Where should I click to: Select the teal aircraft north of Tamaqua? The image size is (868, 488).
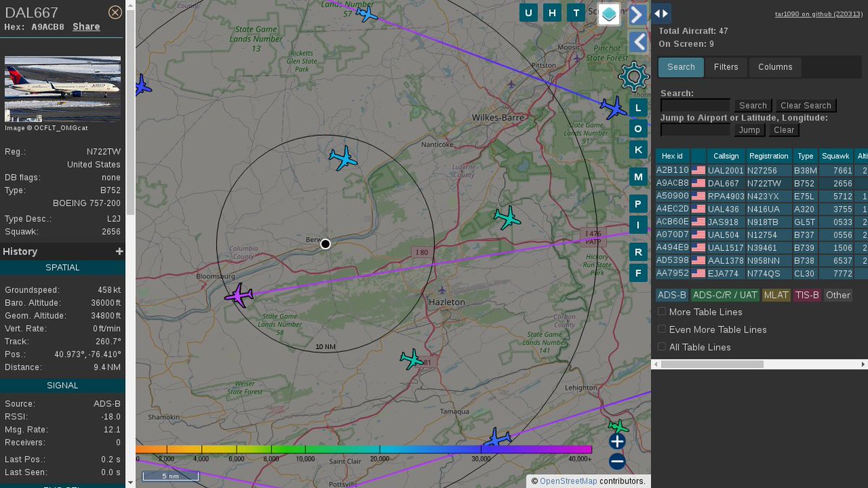click(x=412, y=359)
